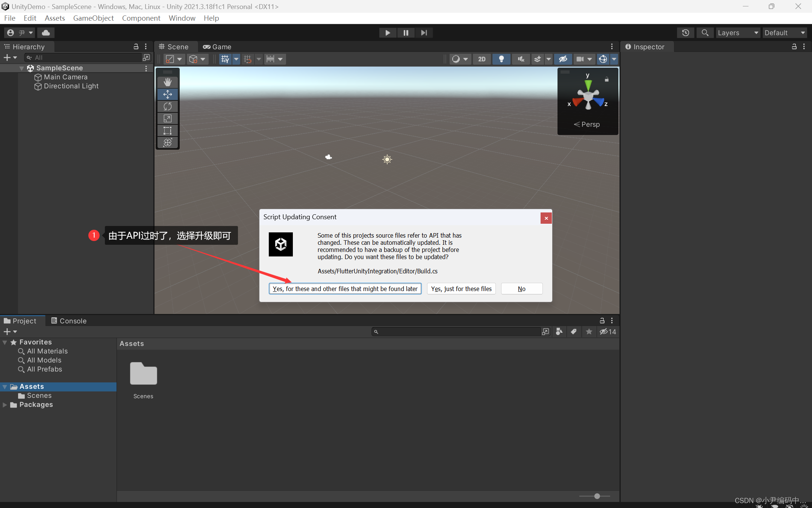Expand Assets folder in Project
Screen dimensions: 812x508
(6, 386)
